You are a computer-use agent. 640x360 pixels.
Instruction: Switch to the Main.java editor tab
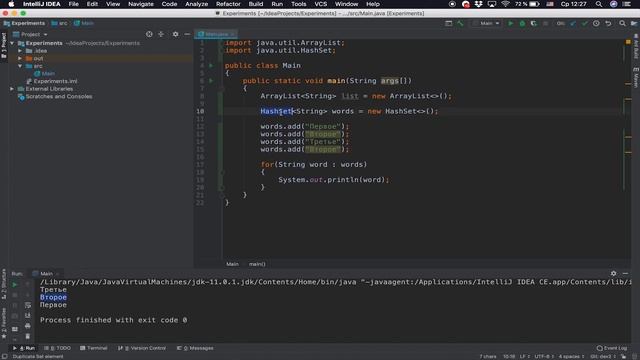coord(216,34)
